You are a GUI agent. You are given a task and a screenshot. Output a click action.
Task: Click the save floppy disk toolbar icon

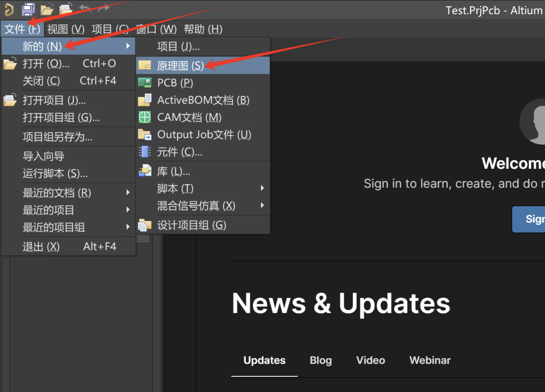[28, 9]
